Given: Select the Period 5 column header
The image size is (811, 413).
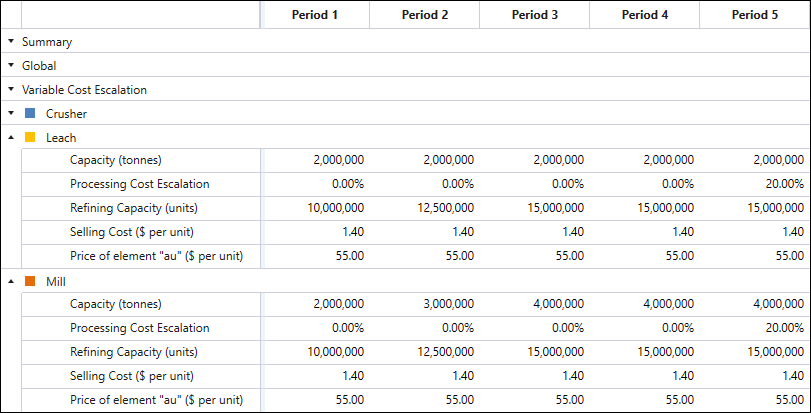Looking at the screenshot, I should tap(754, 15).
